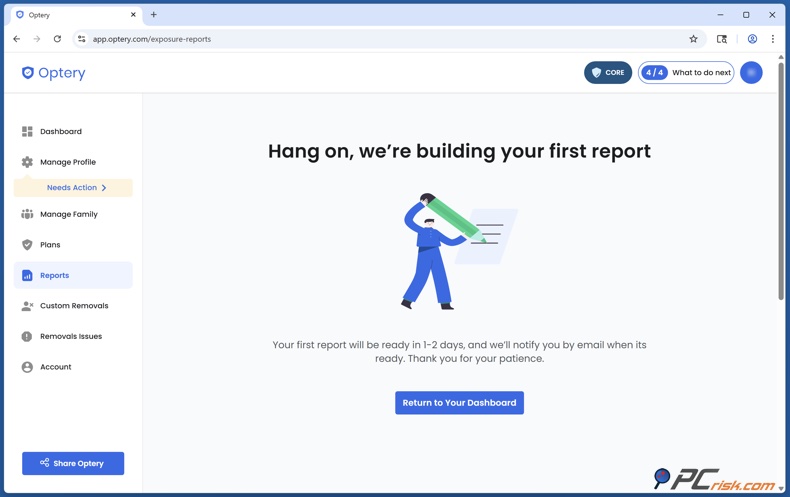Click the address bar URL field
The height and width of the screenshot is (497, 790).
point(380,39)
